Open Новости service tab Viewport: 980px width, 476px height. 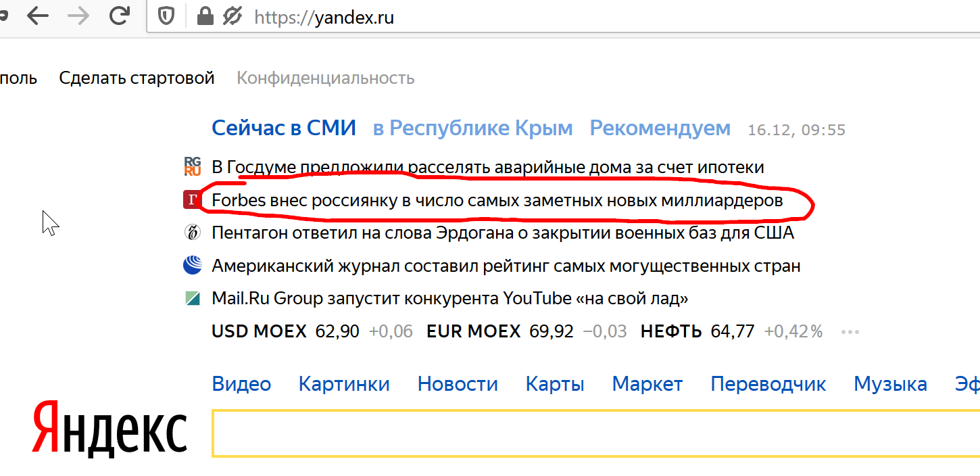tap(458, 384)
